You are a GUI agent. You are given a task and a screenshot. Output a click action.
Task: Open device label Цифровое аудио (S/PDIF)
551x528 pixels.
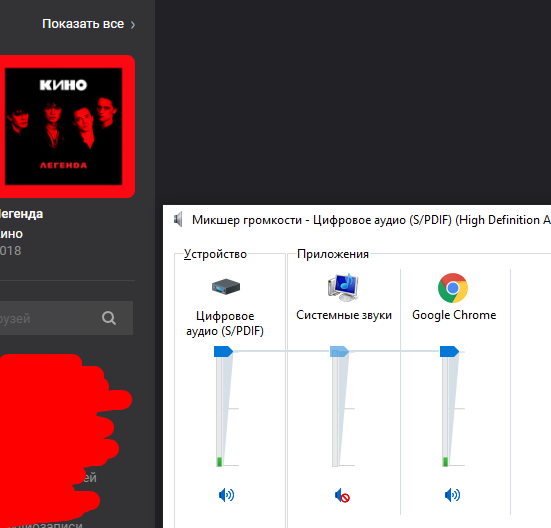[225, 323]
